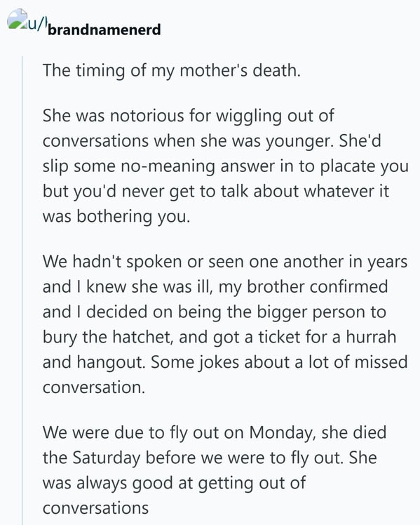
Task: Click the line "slip some no-meaning answer in to placate you"
Action: tap(226, 166)
